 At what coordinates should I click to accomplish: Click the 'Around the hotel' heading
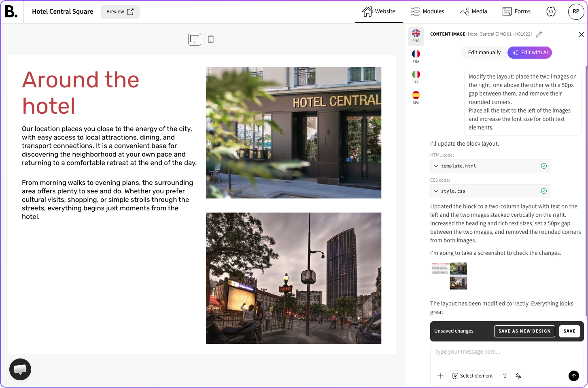(x=81, y=93)
